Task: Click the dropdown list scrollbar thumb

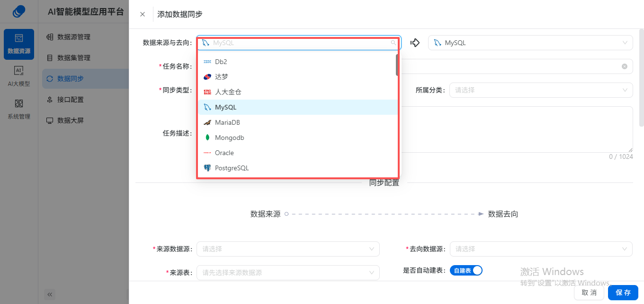Action: pos(397,65)
